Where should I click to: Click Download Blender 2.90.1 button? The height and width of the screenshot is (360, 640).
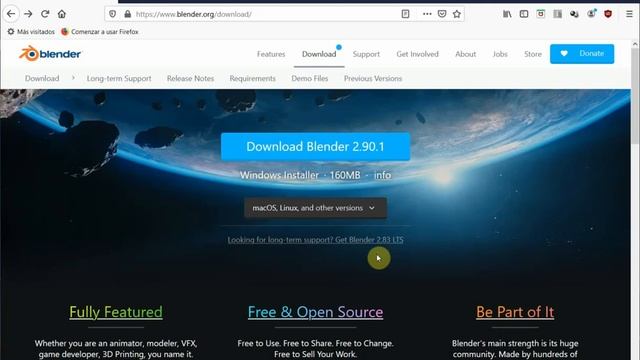[x=316, y=146]
